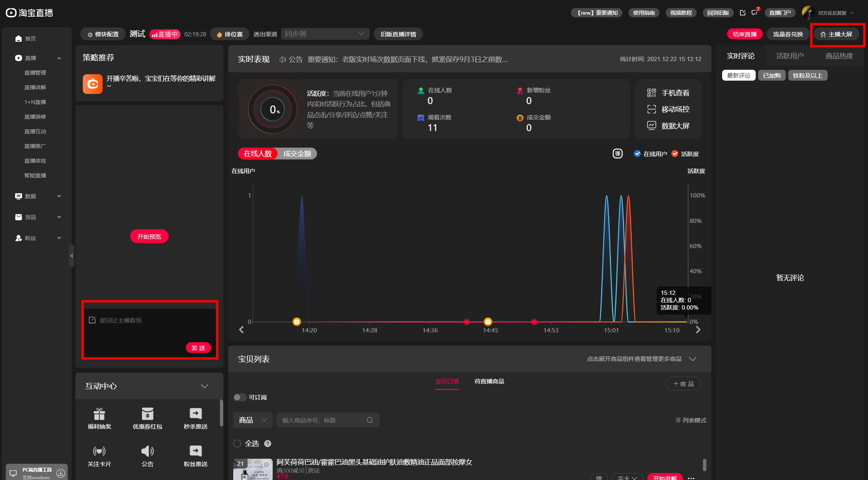Switch to 商品热度 tab
868x480 pixels.
pyautogui.click(x=839, y=56)
